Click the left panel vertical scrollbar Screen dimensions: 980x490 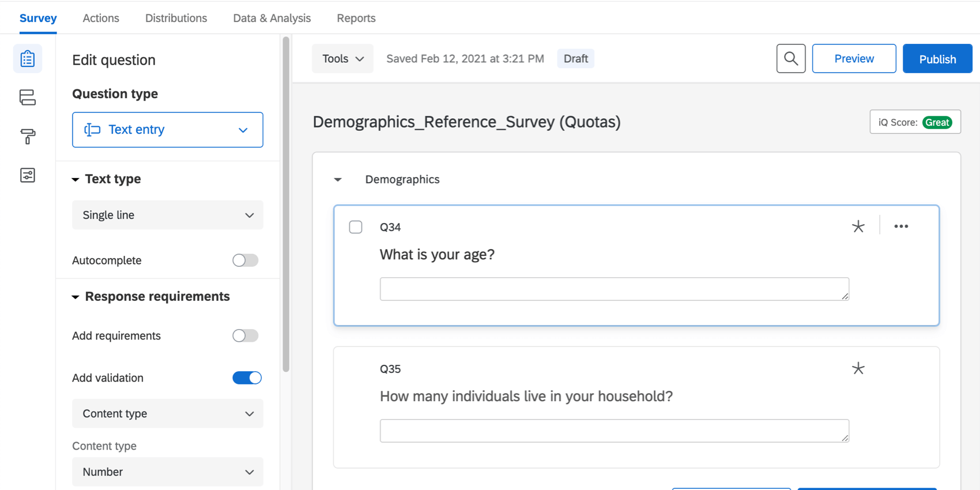pyautogui.click(x=286, y=205)
